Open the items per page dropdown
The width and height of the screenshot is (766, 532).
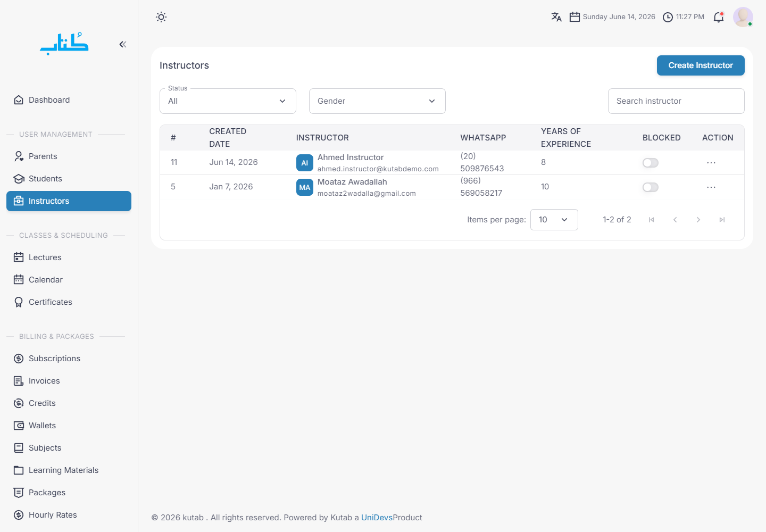(x=554, y=220)
